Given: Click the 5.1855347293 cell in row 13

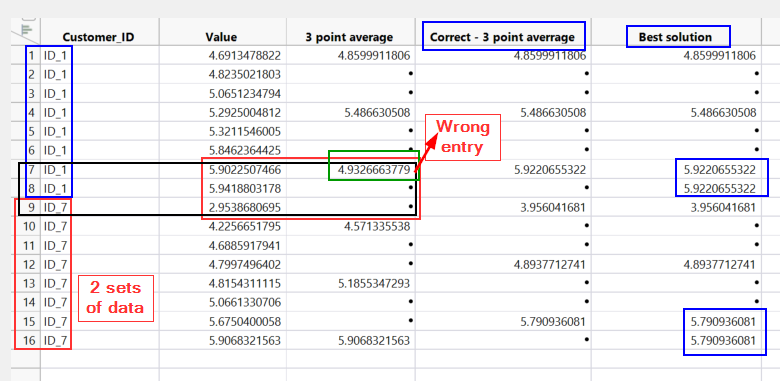Looking at the screenshot, I should pos(374,284).
